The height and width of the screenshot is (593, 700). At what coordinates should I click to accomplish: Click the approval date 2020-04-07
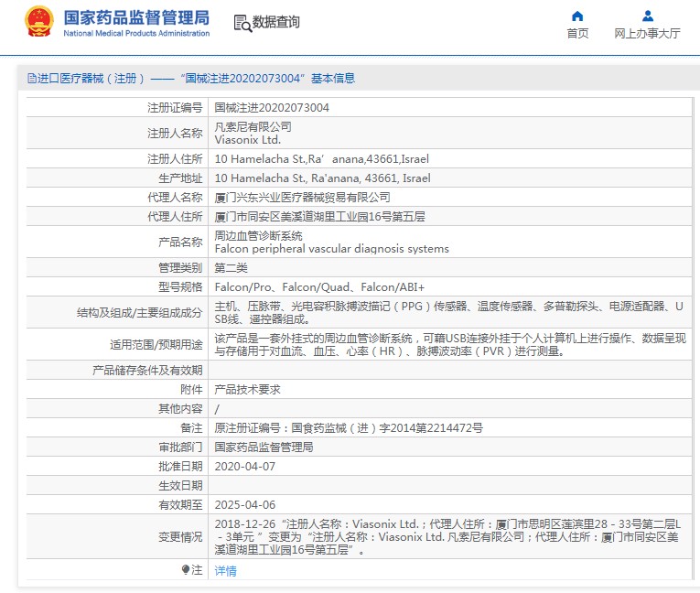pyautogui.click(x=244, y=466)
